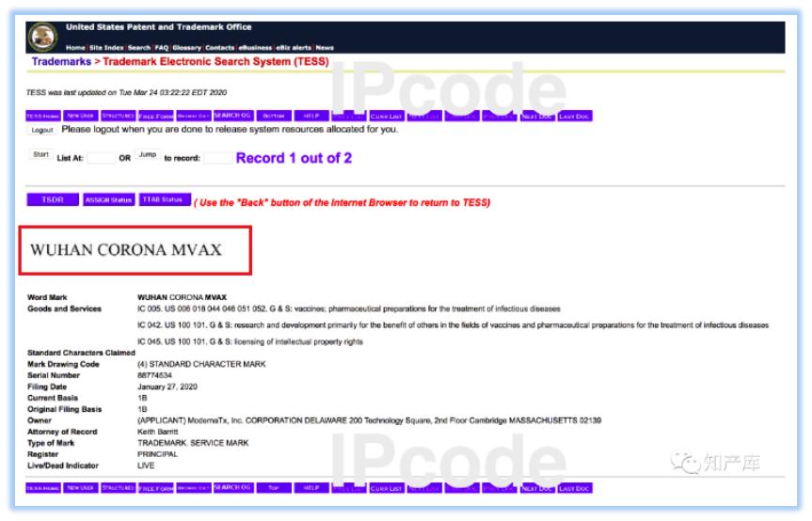
Task: Open the TSDR status page
Action: (x=53, y=200)
